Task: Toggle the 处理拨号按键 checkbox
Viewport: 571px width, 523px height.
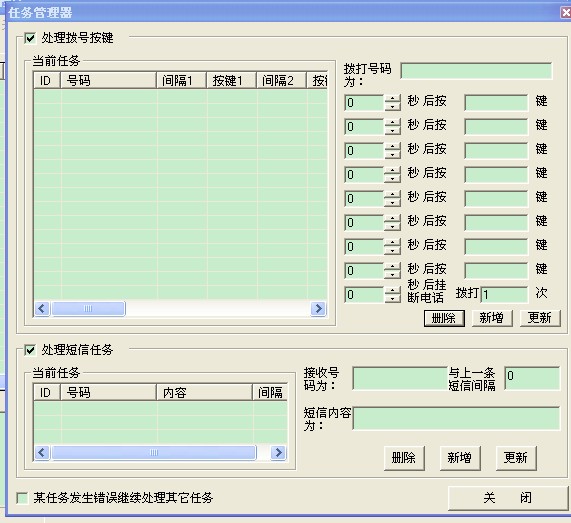Action: [30, 38]
